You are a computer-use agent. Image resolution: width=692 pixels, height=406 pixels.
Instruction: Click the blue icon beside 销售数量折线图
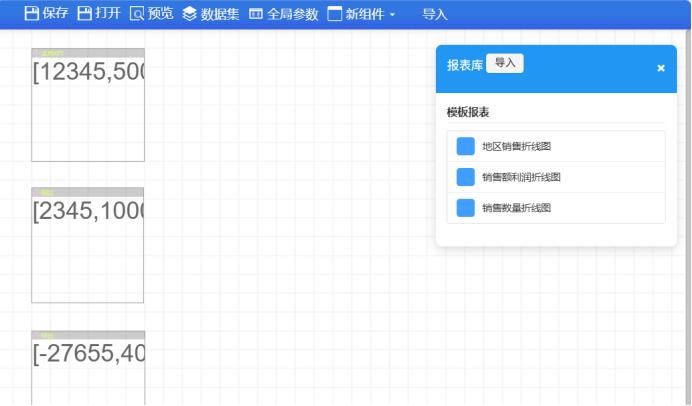466,208
